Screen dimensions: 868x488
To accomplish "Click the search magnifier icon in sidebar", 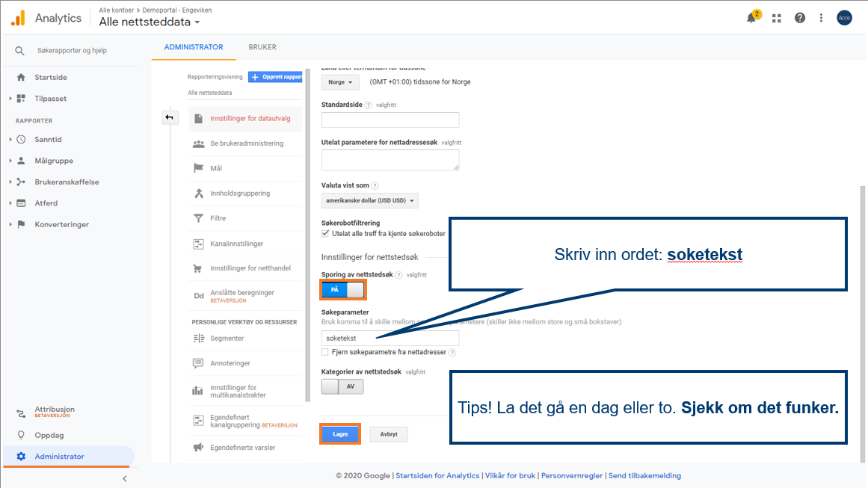I will coord(20,51).
